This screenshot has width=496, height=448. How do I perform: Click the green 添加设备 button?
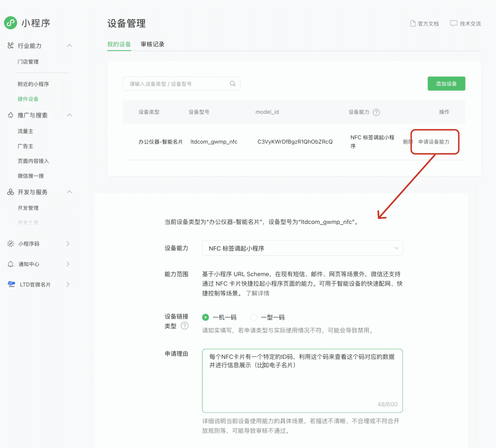click(446, 84)
